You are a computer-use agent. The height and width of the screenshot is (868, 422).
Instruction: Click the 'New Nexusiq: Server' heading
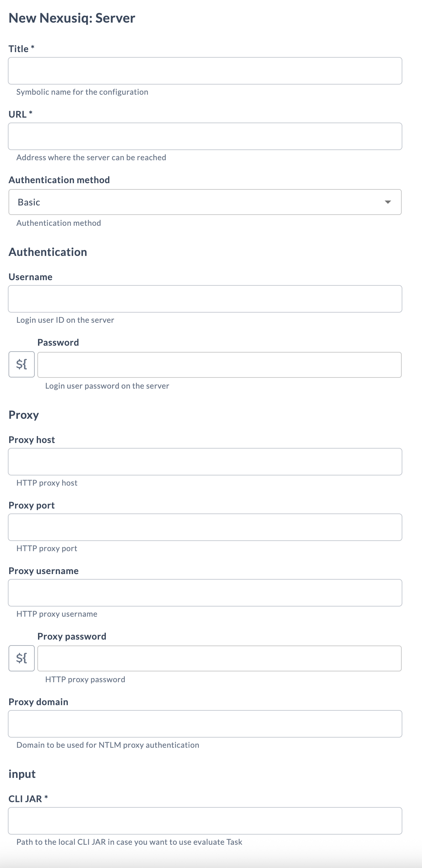72,18
